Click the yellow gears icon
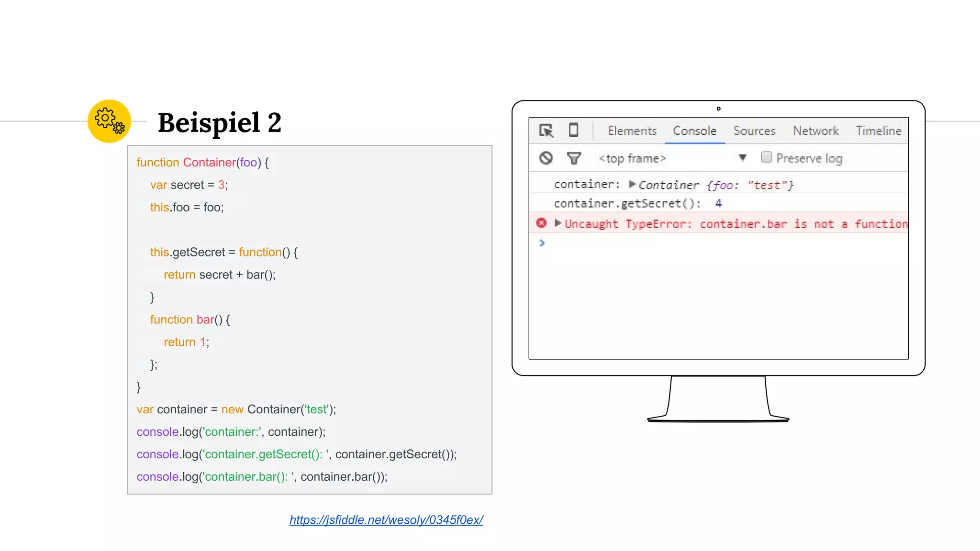Viewport: 980px width, 551px height. pyautogui.click(x=109, y=121)
